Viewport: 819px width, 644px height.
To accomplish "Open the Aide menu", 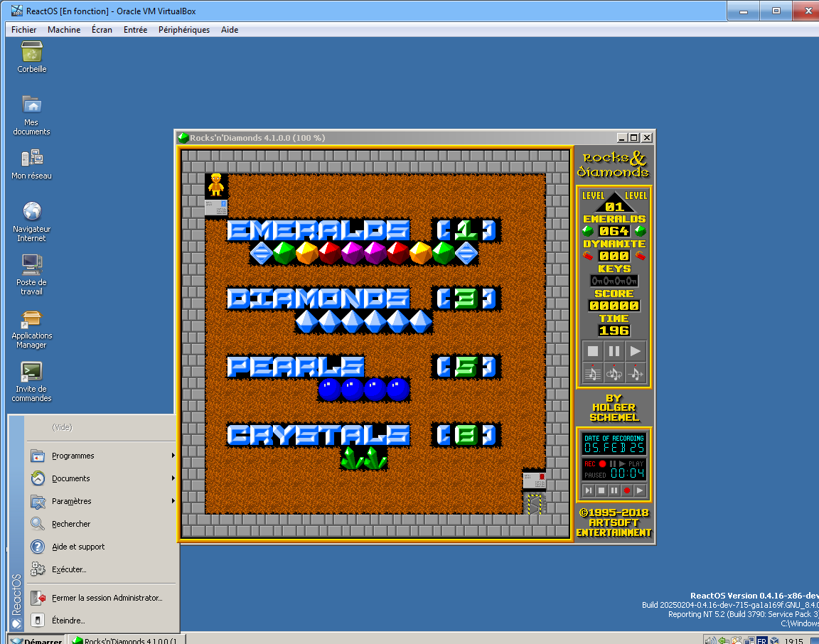I will (x=230, y=30).
